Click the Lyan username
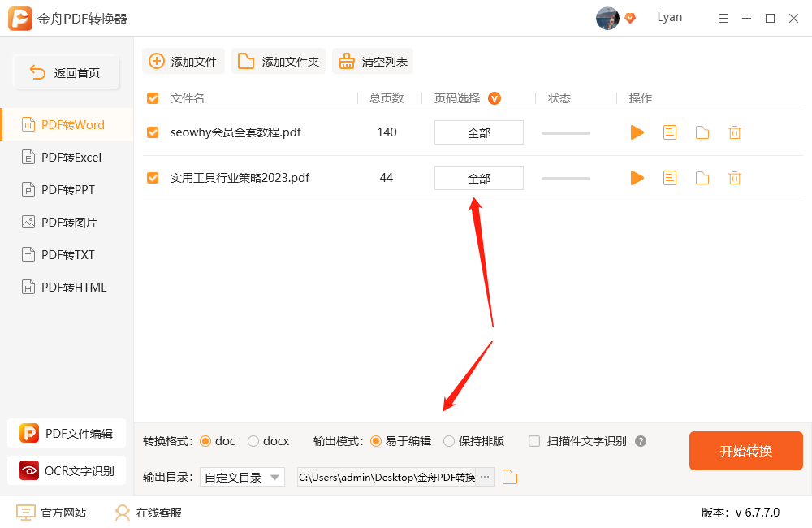 point(670,17)
